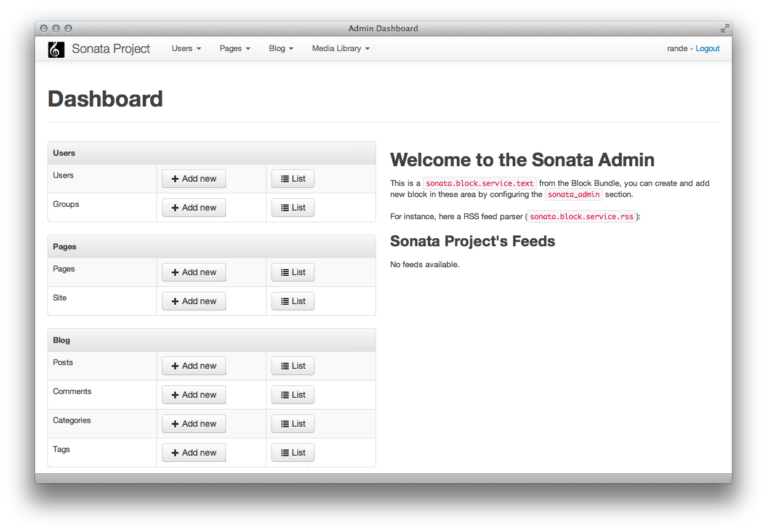Click list icon in Comments row
The height and width of the screenshot is (532, 767).
pos(285,395)
